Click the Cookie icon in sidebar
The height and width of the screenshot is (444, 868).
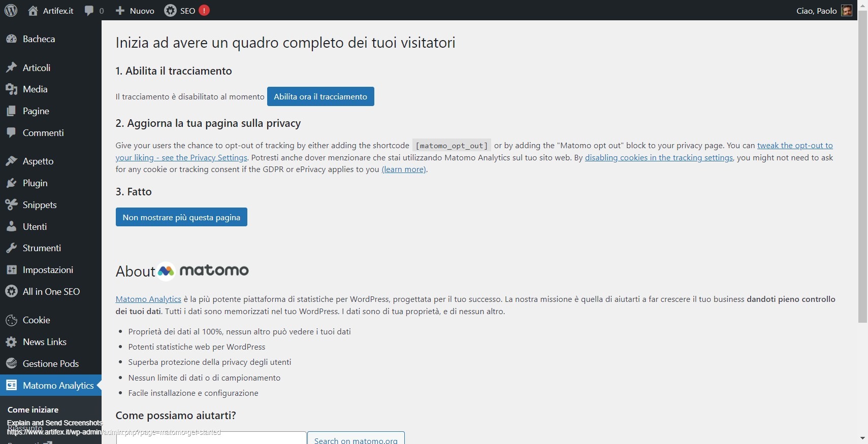(x=11, y=320)
